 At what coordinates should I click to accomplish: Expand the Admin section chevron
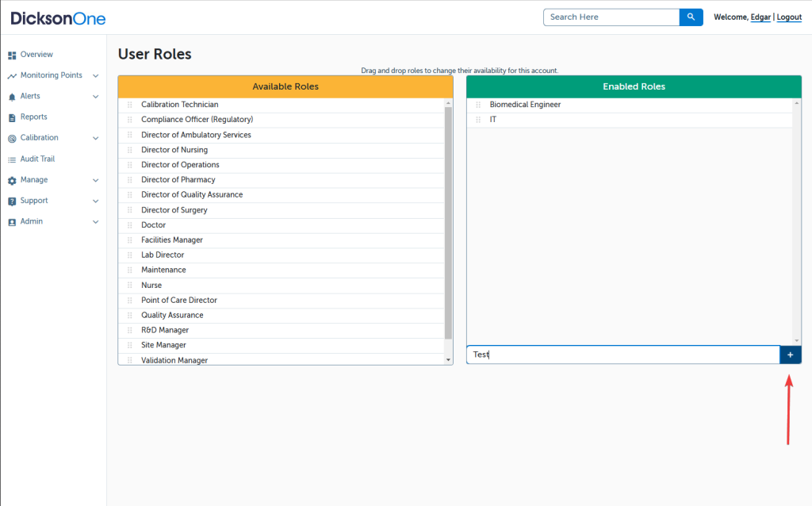96,222
